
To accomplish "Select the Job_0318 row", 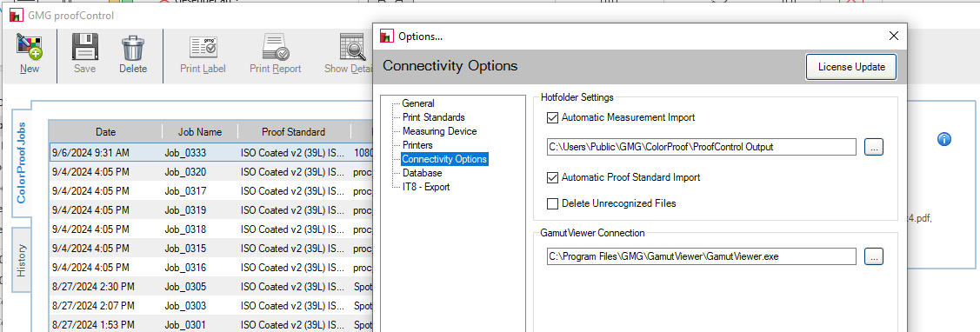I will (x=211, y=229).
